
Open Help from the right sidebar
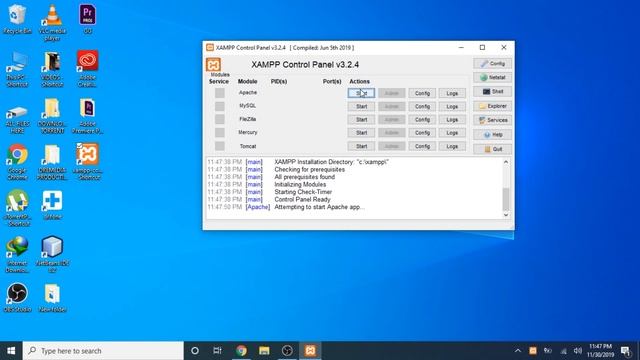coord(493,135)
